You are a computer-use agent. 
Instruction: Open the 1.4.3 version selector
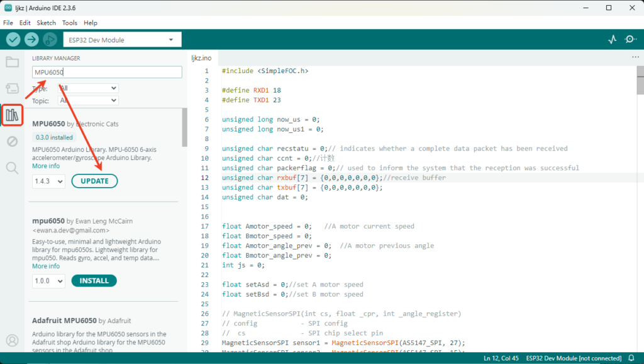pos(48,181)
